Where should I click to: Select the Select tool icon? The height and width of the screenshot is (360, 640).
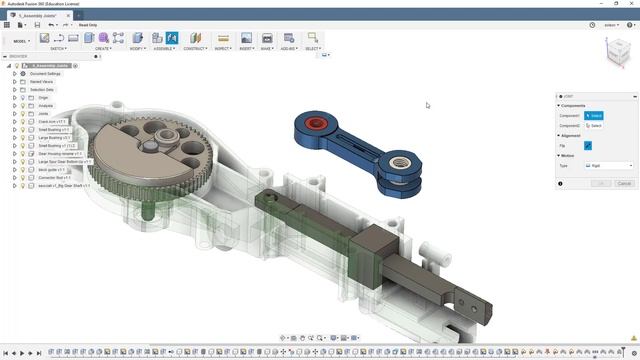coord(313,38)
